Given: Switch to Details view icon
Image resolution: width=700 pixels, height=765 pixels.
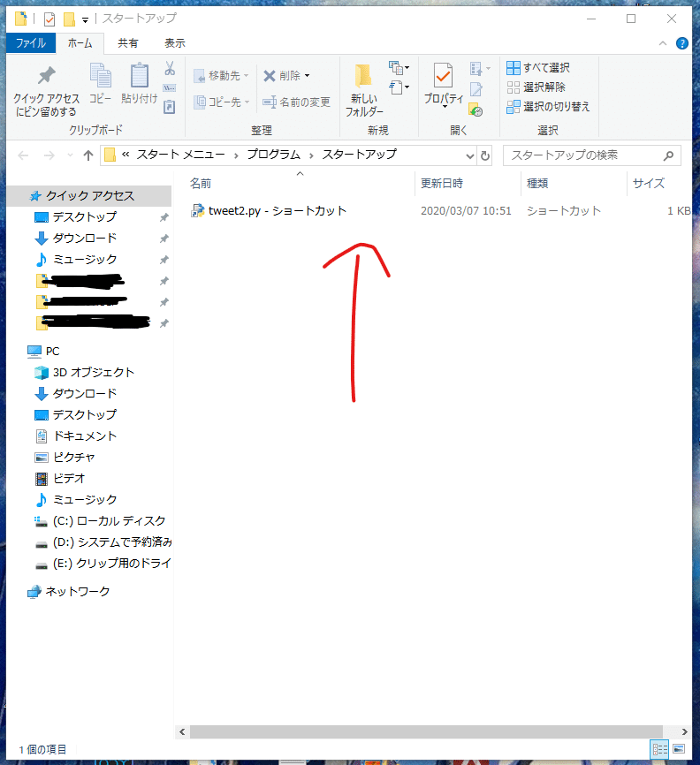Looking at the screenshot, I should pyautogui.click(x=659, y=749).
